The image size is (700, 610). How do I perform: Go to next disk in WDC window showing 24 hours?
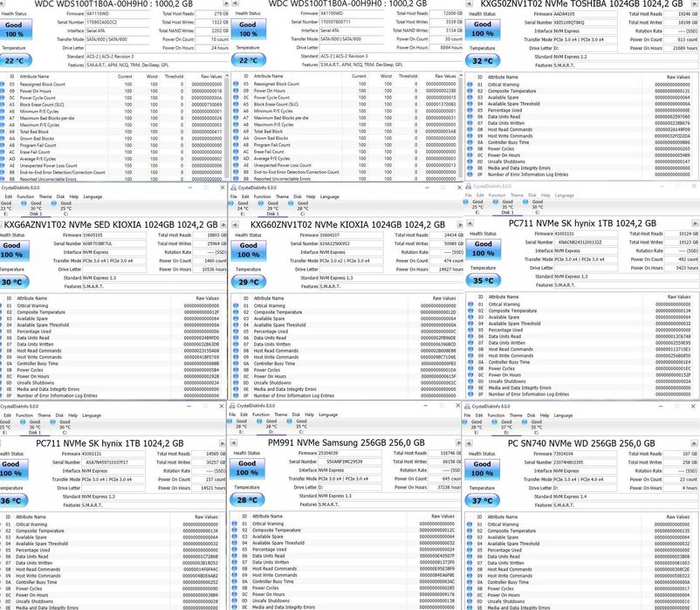click(226, 3)
